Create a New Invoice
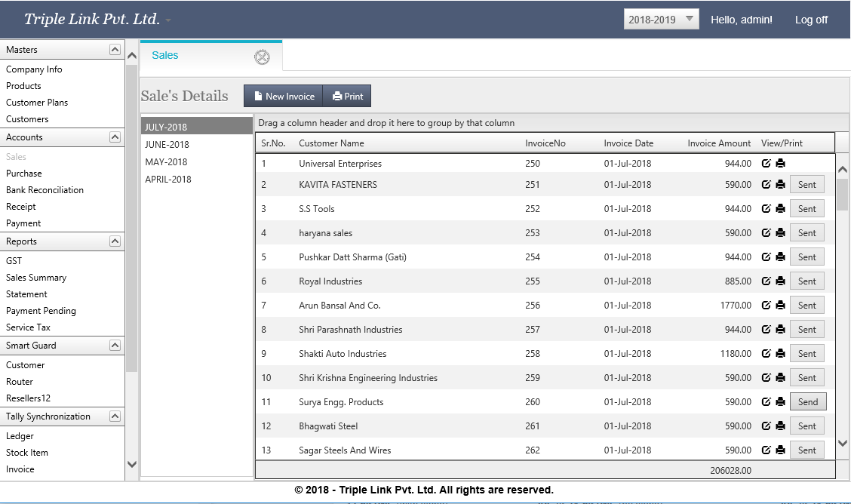The height and width of the screenshot is (504, 851). coord(284,96)
